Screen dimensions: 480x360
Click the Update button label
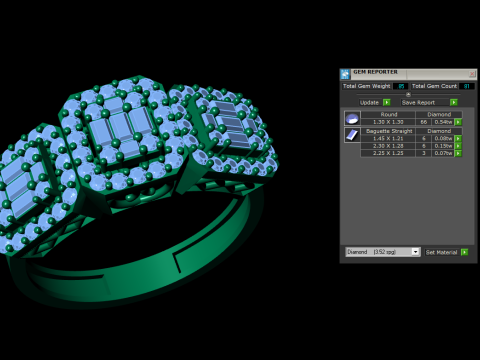click(369, 103)
